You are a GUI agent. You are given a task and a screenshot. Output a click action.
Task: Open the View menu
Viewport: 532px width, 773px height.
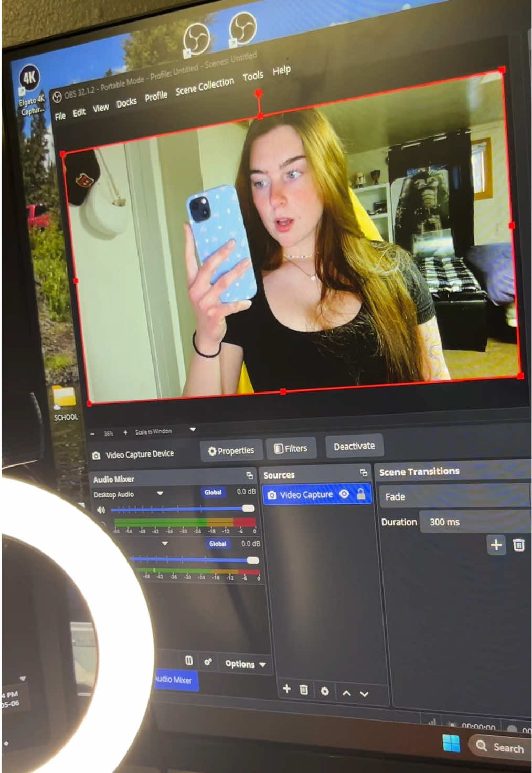click(101, 108)
